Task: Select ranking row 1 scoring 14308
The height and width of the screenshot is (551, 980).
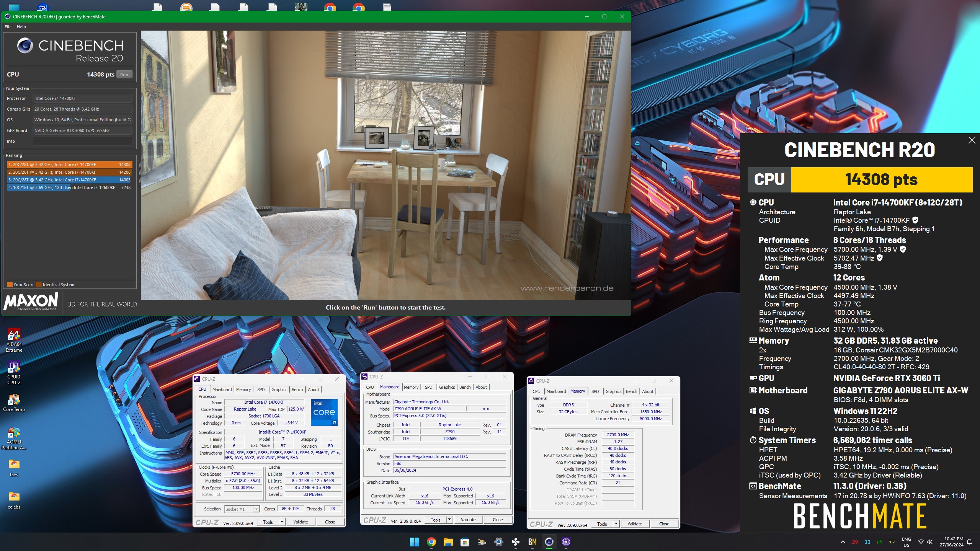Action: point(70,165)
